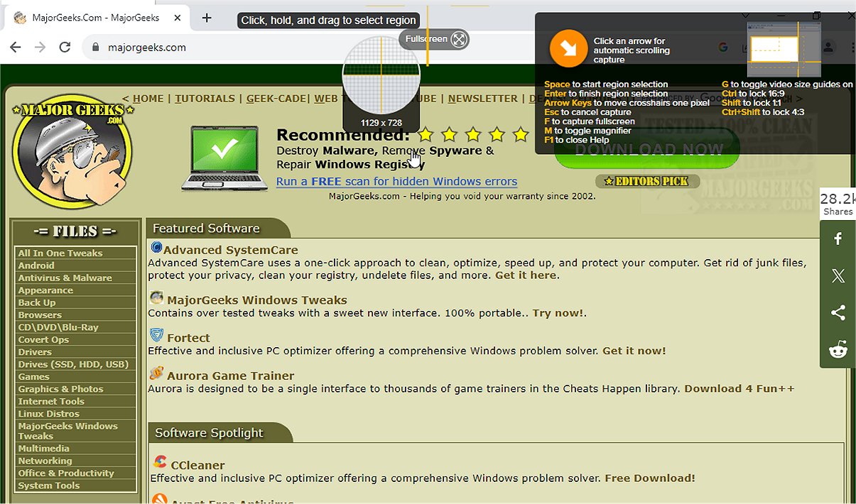The image size is (856, 504).
Task: Open the Fortect title link
Action: 189,338
